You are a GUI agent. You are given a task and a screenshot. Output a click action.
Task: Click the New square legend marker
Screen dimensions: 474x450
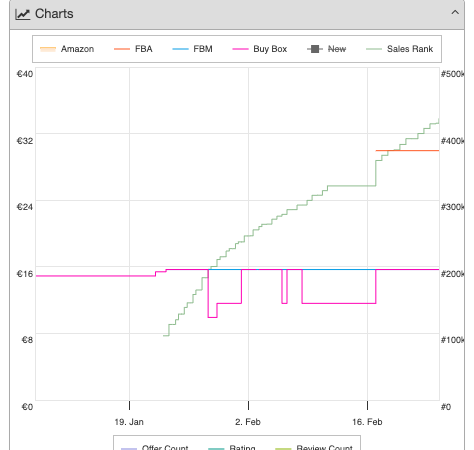pyautogui.click(x=315, y=49)
